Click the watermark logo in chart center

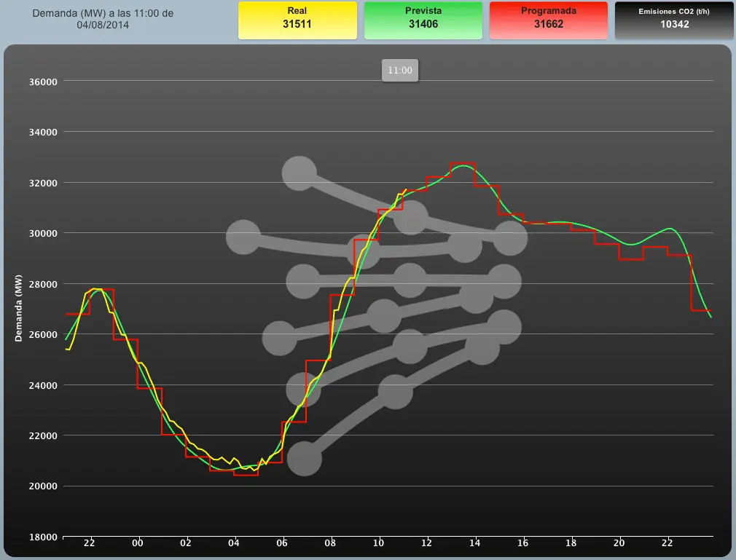(377, 316)
